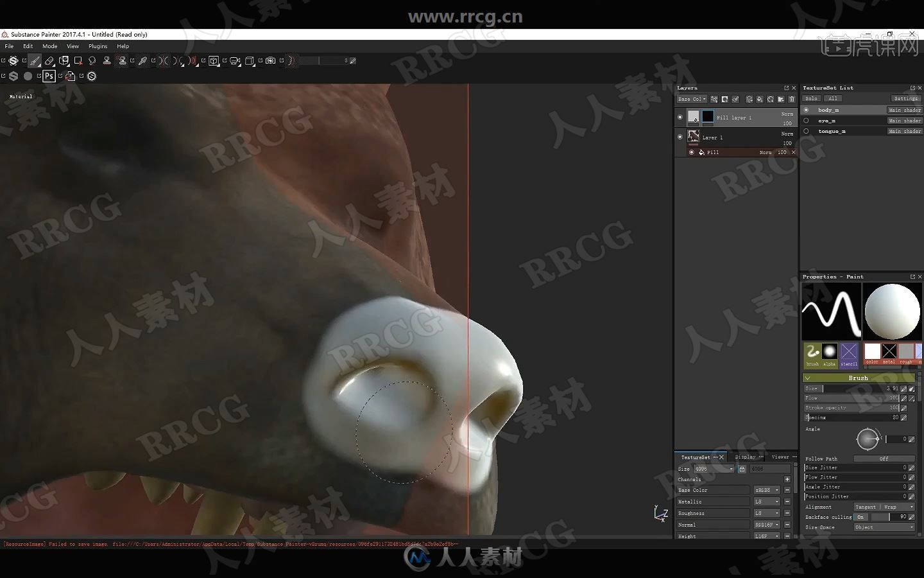Screen dimensions: 924x578
Task: Click Solo button in TextureSet List
Action: coord(812,98)
